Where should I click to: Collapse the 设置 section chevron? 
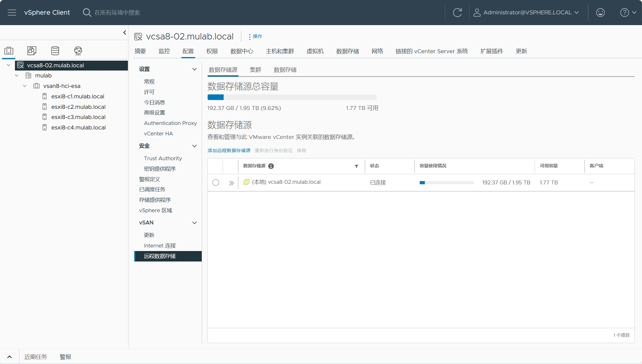tap(195, 69)
